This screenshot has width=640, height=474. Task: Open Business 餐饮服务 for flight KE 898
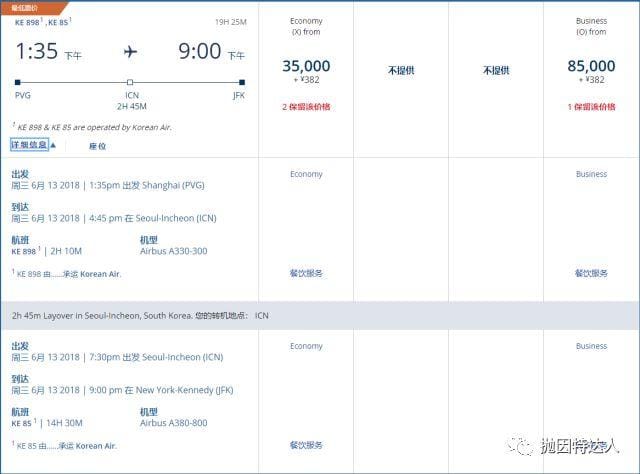(591, 273)
